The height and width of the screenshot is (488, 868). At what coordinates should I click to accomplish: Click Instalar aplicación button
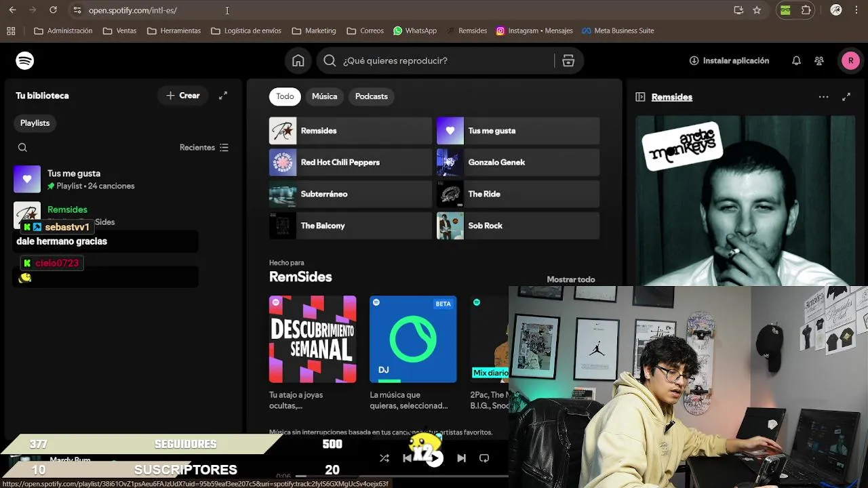click(729, 61)
